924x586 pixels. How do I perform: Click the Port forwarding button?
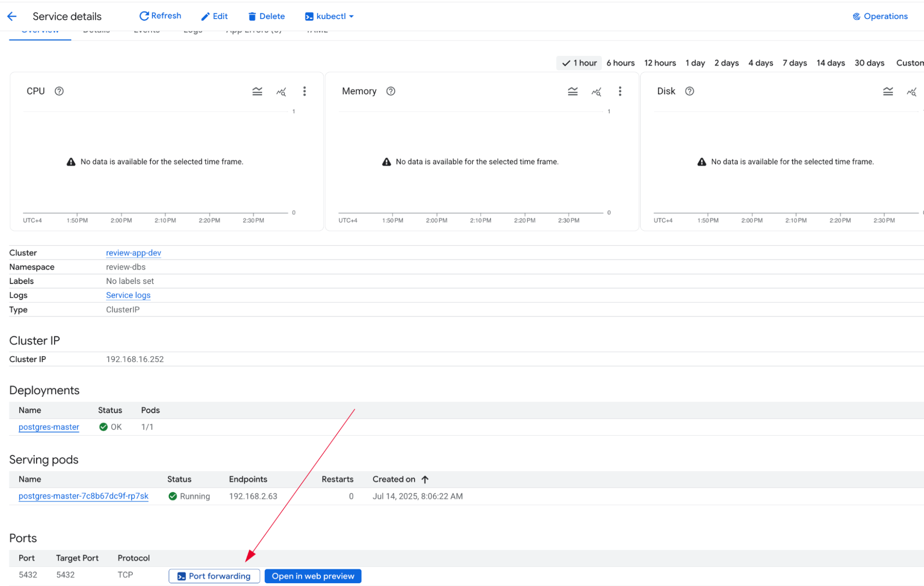(x=214, y=576)
